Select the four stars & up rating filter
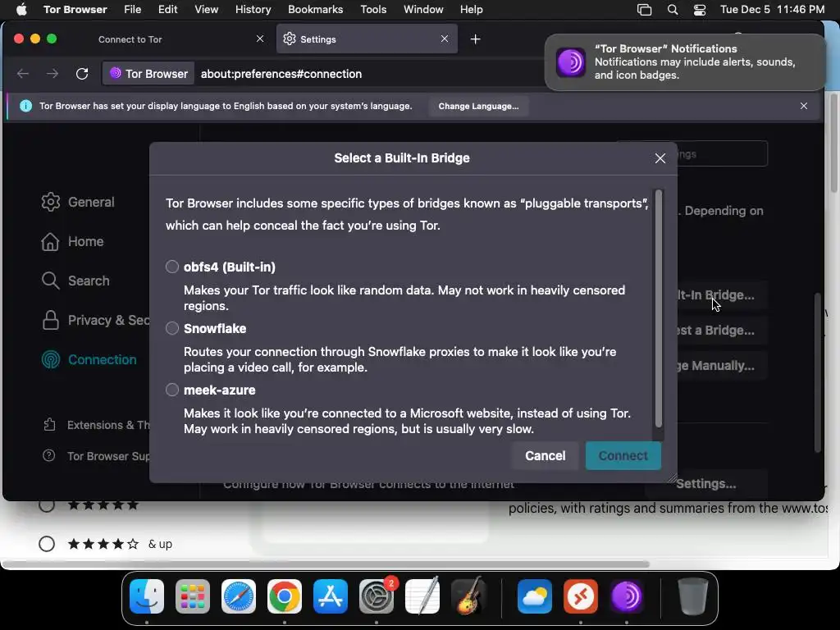 pyautogui.click(x=47, y=544)
